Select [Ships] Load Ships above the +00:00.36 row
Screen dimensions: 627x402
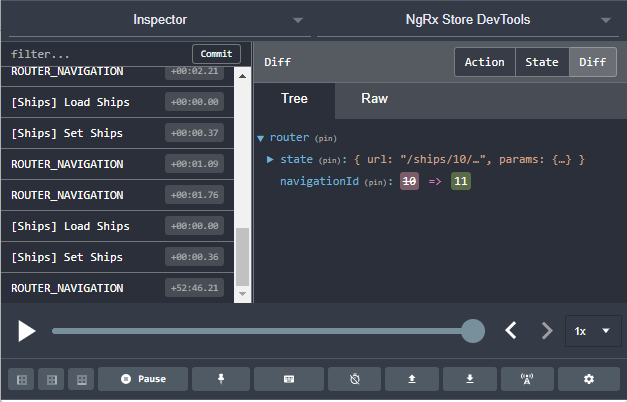click(x=118, y=226)
